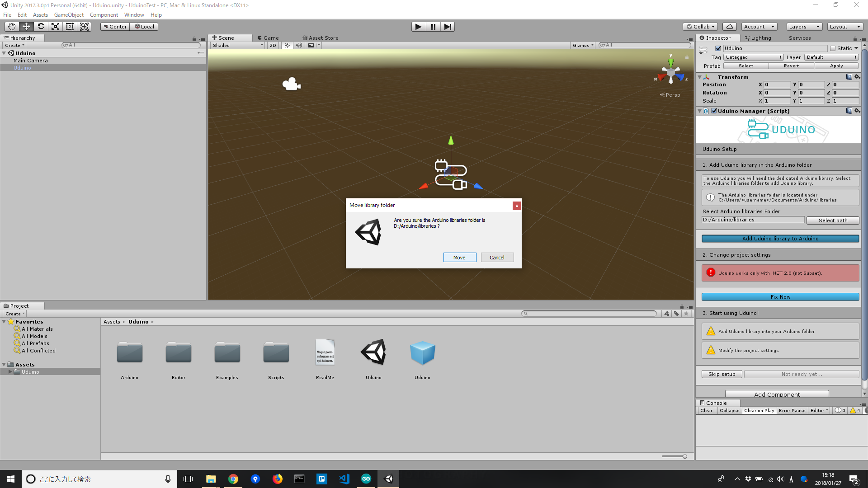Image resolution: width=868 pixels, height=488 pixels.
Task: Toggle scene audio speaker icon
Action: 299,45
